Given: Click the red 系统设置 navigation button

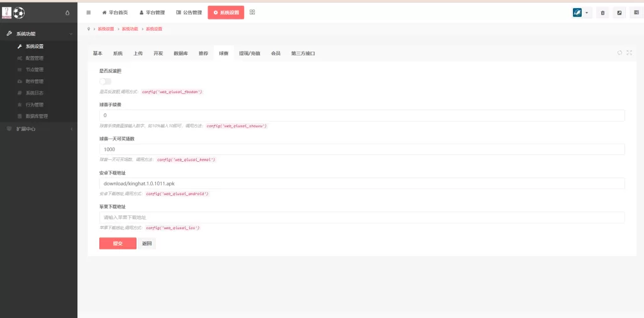Looking at the screenshot, I should 226,13.
